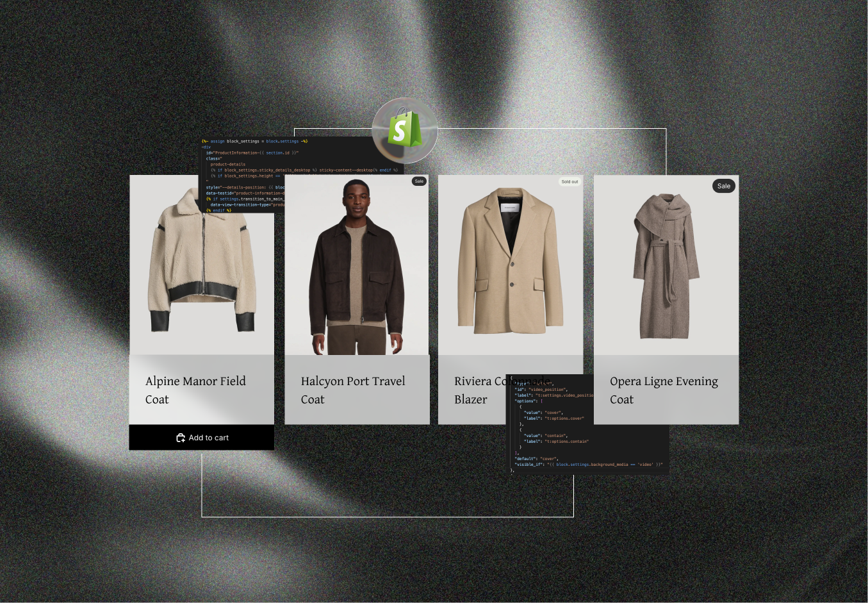
Task: Click the Sold out badge on the blazer
Action: pos(569,181)
